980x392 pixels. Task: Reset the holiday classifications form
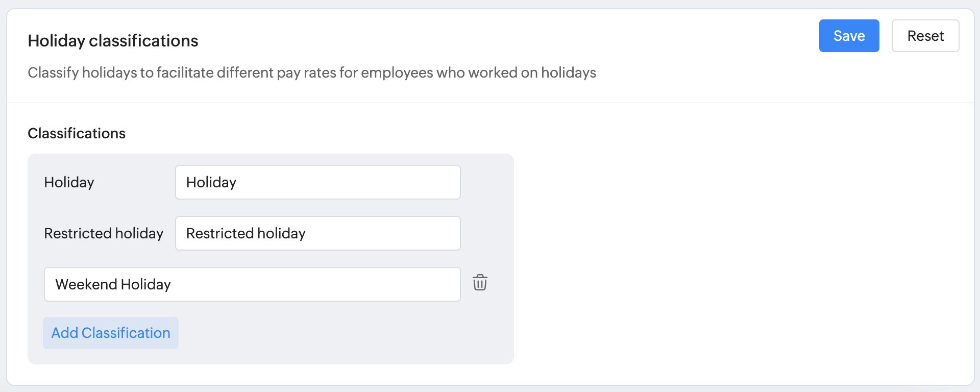coord(925,36)
